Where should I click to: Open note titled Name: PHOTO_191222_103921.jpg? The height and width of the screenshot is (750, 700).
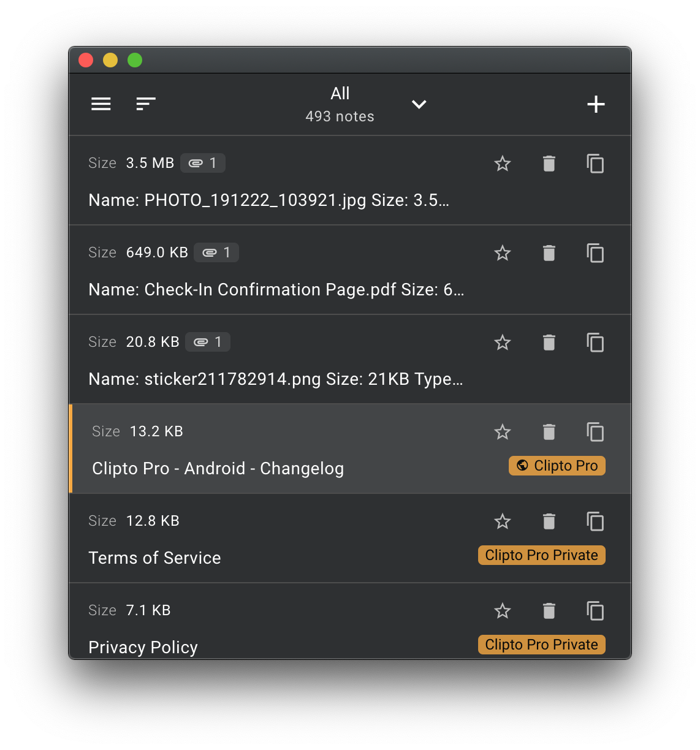tap(268, 200)
